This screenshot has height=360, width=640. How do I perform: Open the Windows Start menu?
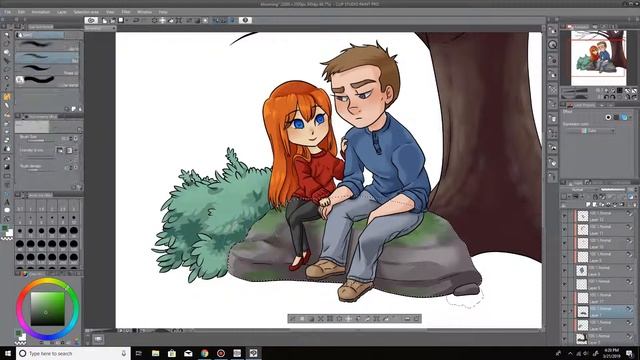tap(8, 353)
